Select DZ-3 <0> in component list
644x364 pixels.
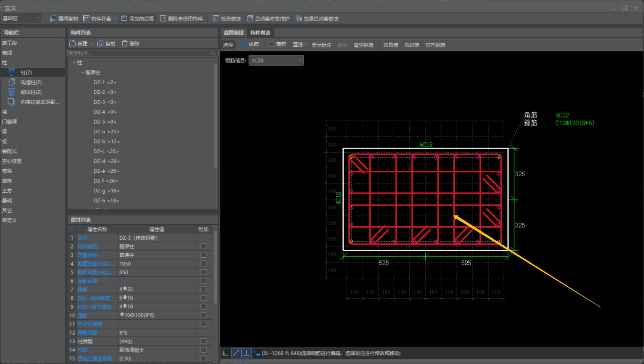click(x=105, y=102)
